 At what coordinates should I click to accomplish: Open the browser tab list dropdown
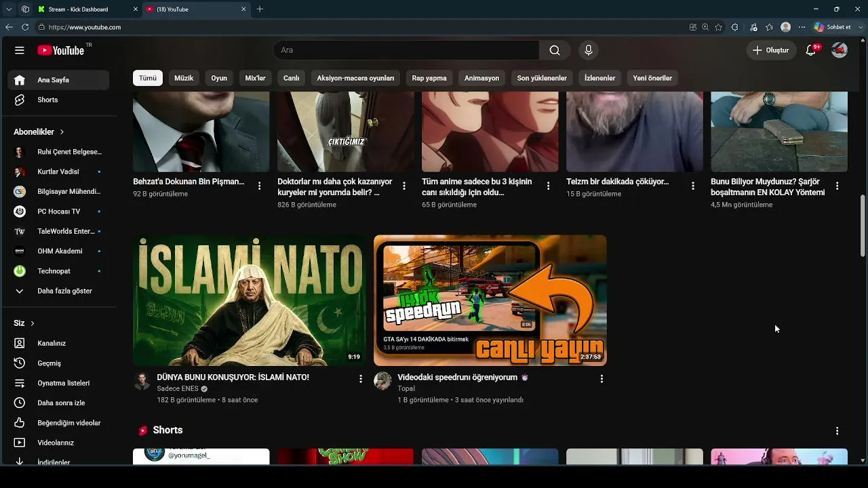(x=9, y=9)
